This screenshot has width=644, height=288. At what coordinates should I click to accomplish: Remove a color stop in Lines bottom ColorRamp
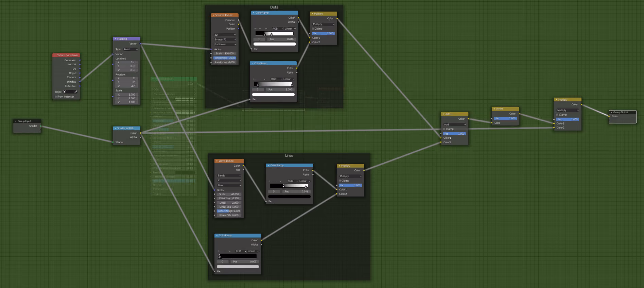tap(223, 251)
